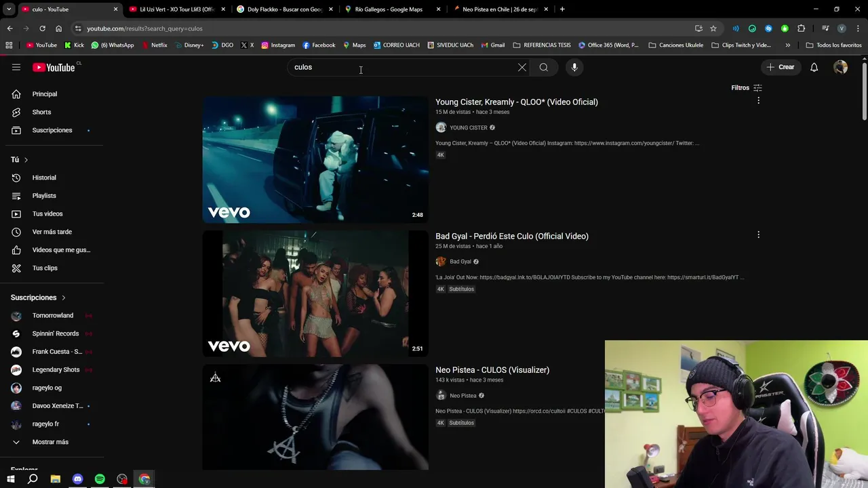
Task: Open Spotify from the taskbar
Action: [100, 479]
